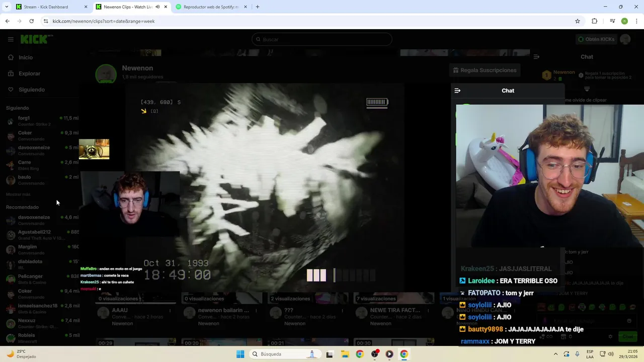644x362 pixels.
Task: Open Windows Start menu
Action: click(x=240, y=354)
